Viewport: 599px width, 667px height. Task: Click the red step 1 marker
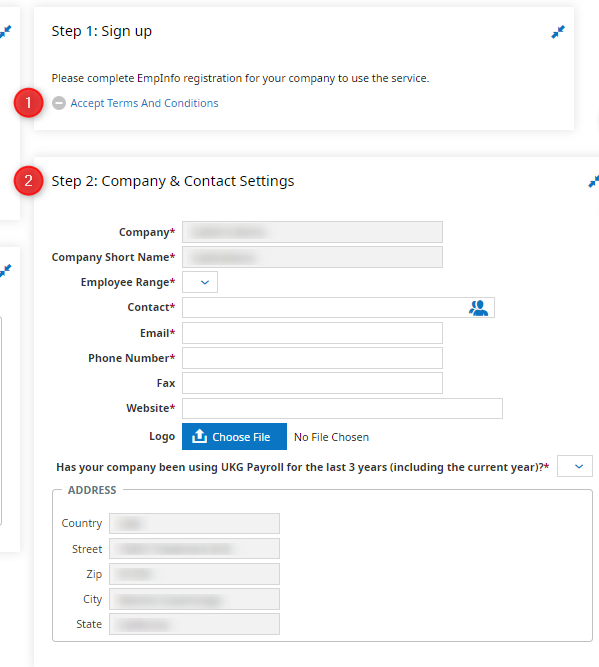[29, 103]
